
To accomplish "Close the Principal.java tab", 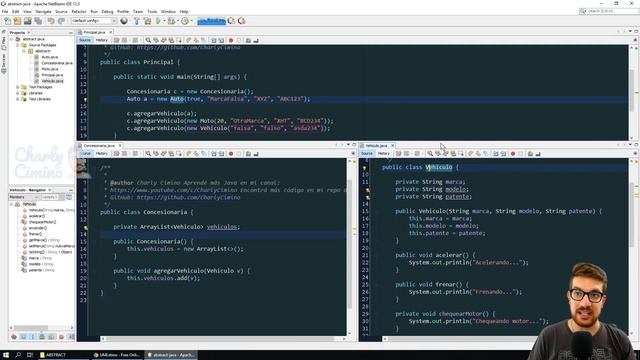I will pos(111,32).
